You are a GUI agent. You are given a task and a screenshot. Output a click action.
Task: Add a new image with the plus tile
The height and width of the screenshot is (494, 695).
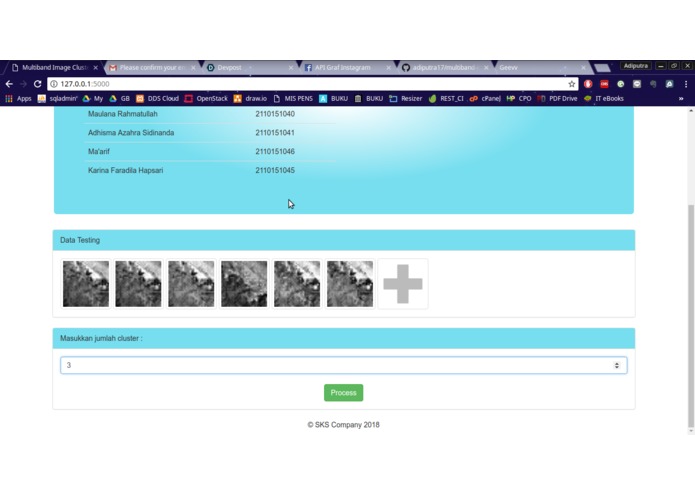(x=402, y=284)
